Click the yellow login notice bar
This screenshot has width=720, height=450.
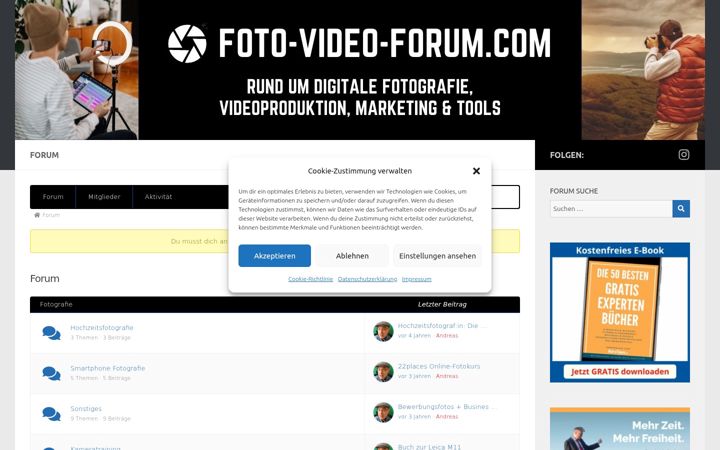coord(275,241)
